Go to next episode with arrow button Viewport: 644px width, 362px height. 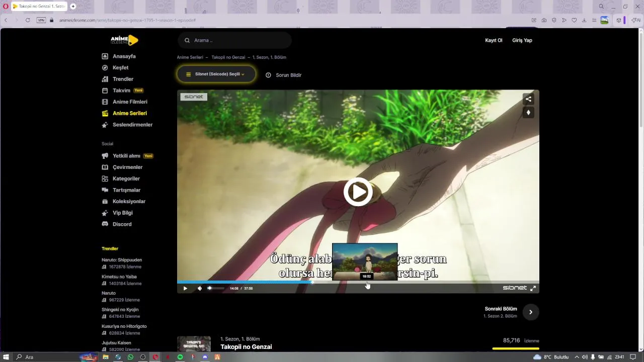(x=531, y=312)
